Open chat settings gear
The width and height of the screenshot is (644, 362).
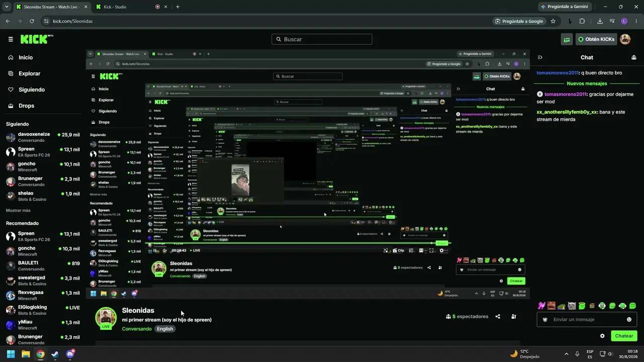click(x=602, y=336)
